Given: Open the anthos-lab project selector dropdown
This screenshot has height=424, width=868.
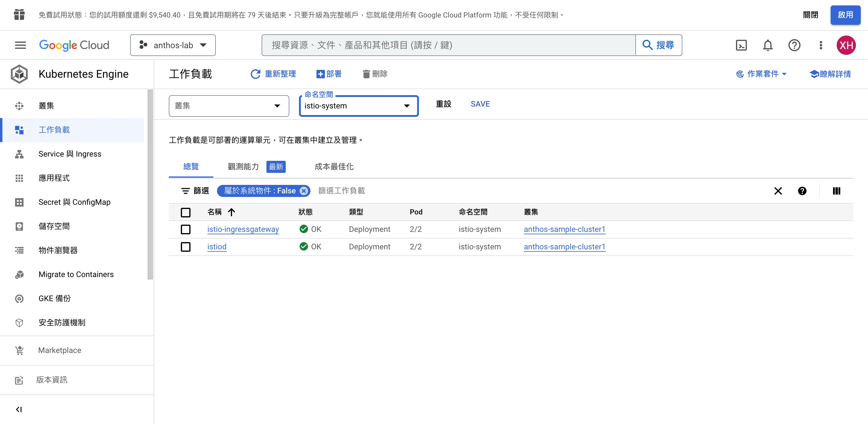Looking at the screenshot, I should tap(173, 45).
